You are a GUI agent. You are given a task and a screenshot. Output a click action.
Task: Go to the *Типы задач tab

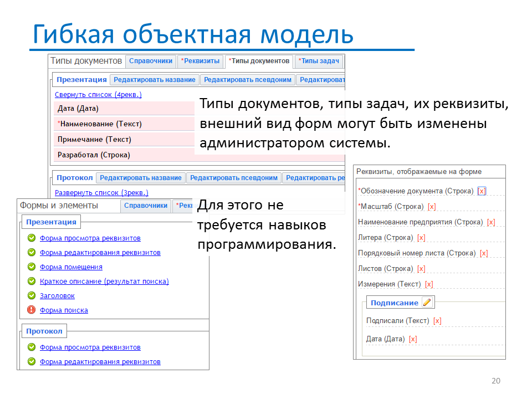pos(319,61)
